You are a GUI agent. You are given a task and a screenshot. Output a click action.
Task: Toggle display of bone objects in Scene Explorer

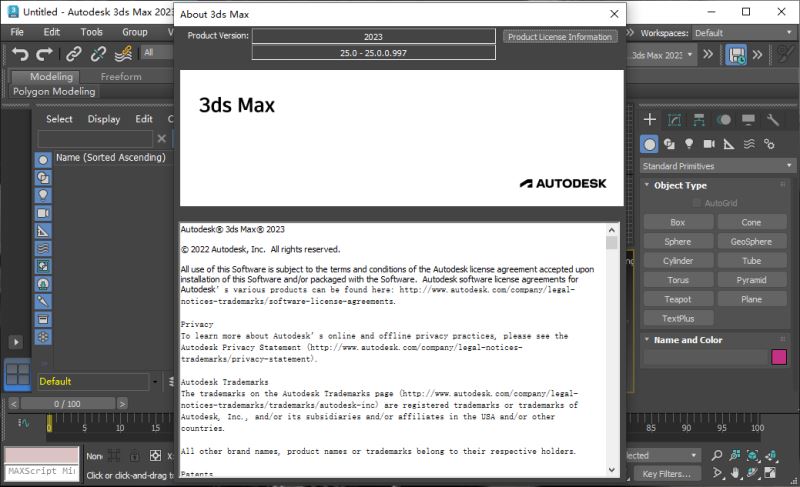click(x=43, y=301)
